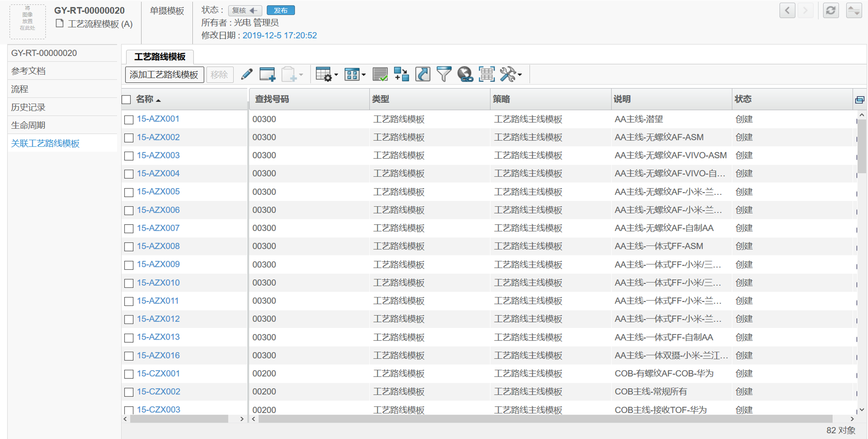Click the list with green checkmark icon
This screenshot has width=868, height=439.
pyautogui.click(x=380, y=74)
